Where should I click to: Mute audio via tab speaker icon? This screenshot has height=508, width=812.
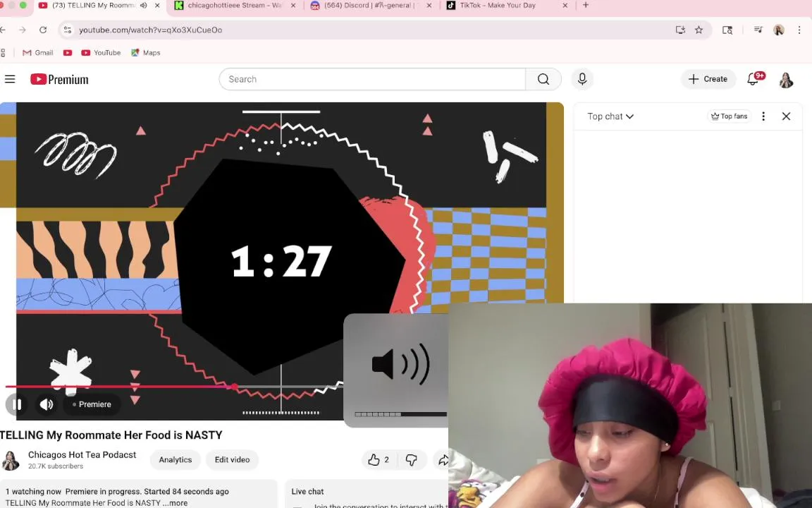coord(144,5)
